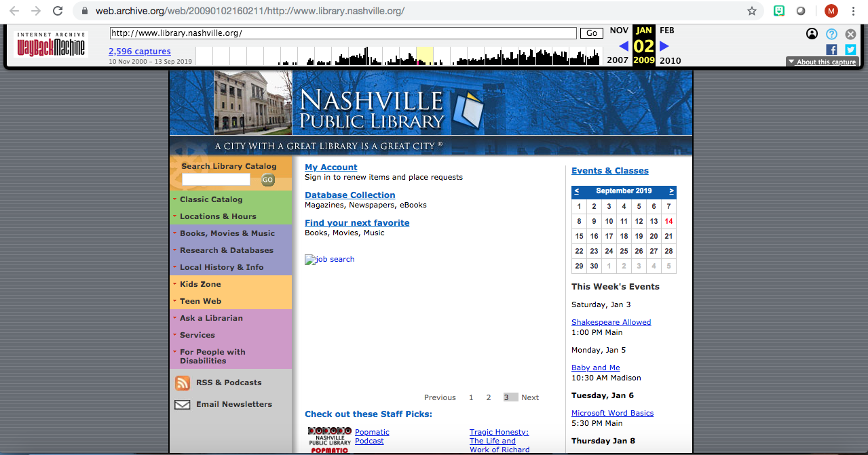Screen dimensions: 868x455
Task: Click the Wayback 'Go' button
Action: point(591,33)
